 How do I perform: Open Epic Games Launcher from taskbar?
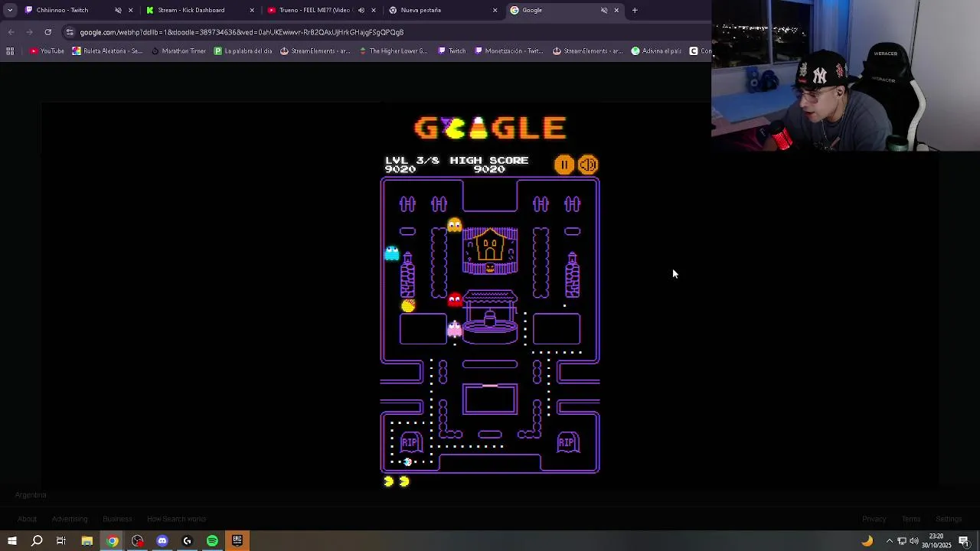click(x=237, y=541)
